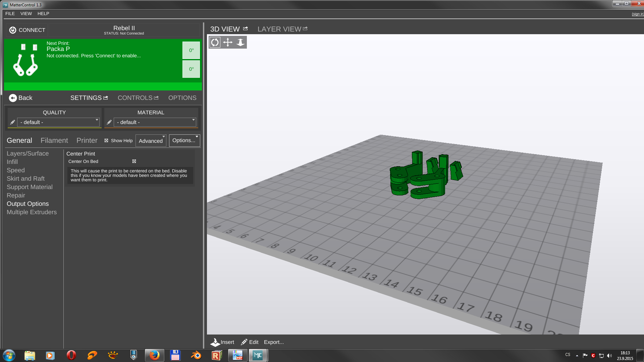Open the Quality default dropdown
Viewport: 644px width, 362px height.
coord(59,122)
